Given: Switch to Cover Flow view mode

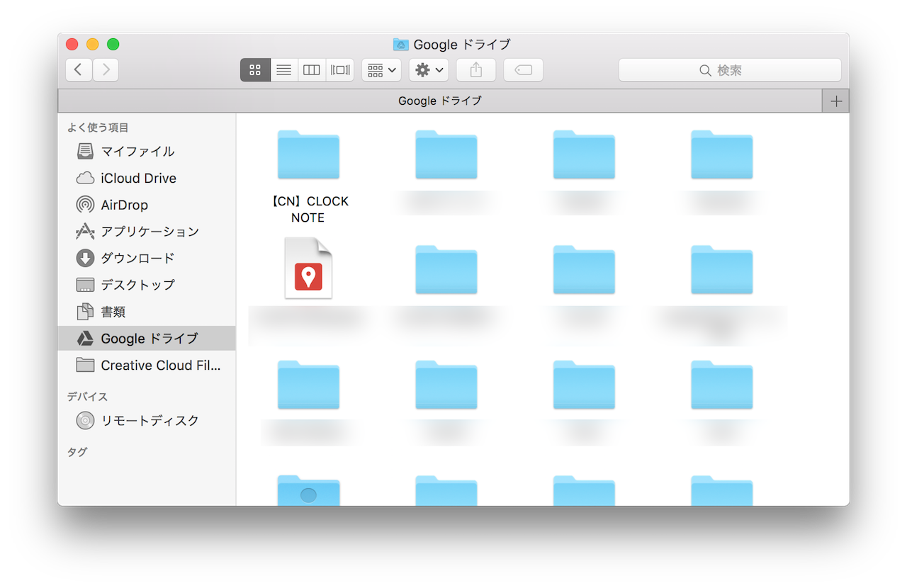Looking at the screenshot, I should pos(340,70).
